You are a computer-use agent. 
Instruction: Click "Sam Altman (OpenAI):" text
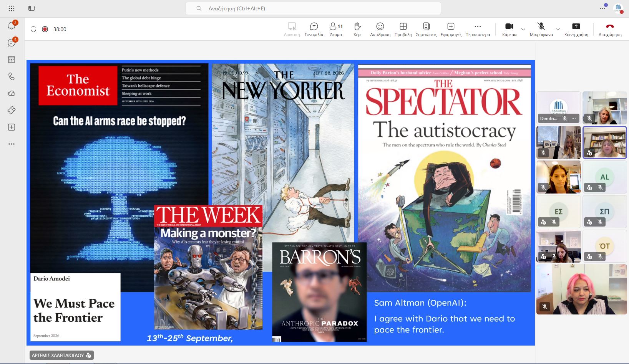point(420,303)
